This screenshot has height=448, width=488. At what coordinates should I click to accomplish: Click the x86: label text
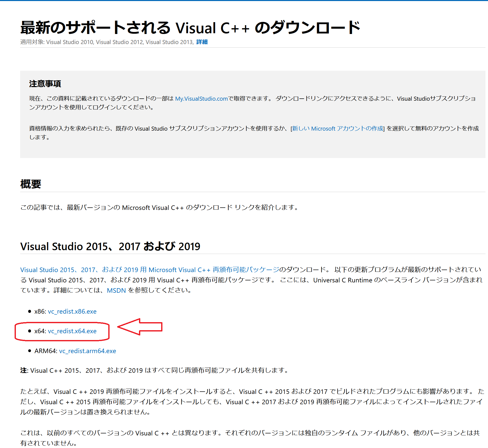coord(40,311)
